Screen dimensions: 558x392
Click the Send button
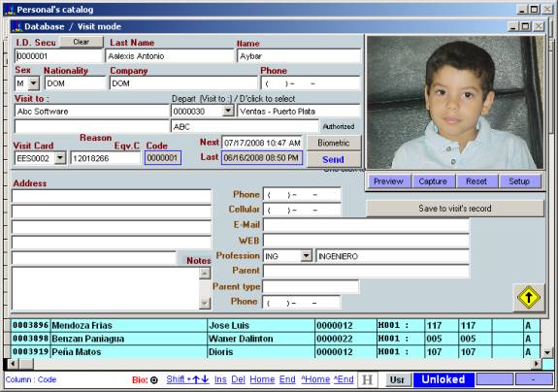(x=334, y=159)
